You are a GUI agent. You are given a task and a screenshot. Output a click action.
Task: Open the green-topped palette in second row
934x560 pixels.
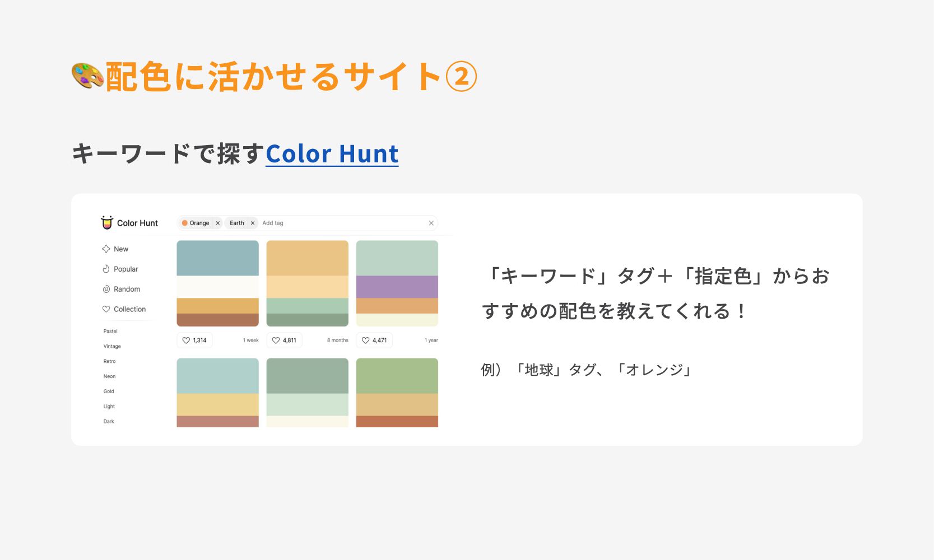coord(397,376)
